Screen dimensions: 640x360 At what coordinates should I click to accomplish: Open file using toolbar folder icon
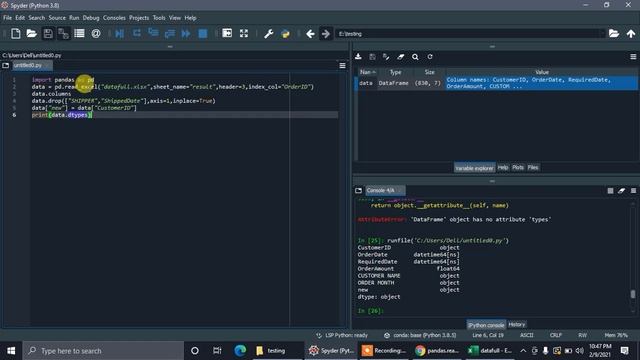tap(31, 33)
